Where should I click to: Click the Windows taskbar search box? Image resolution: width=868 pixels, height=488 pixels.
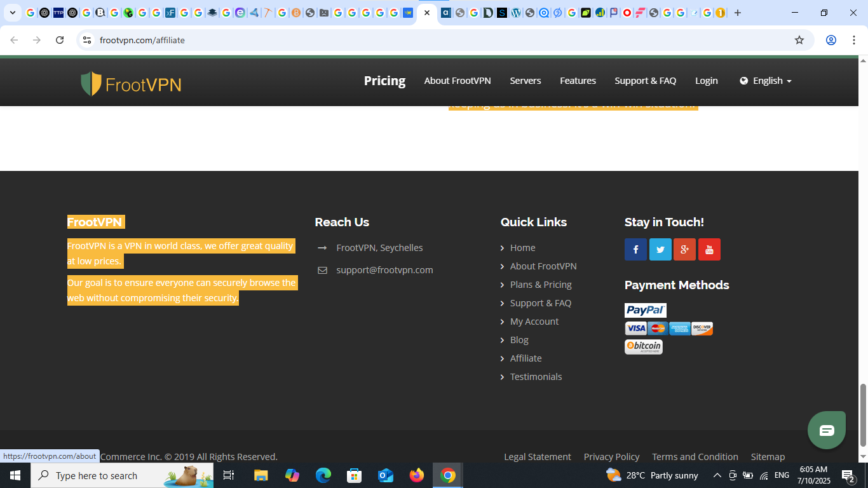point(122,475)
